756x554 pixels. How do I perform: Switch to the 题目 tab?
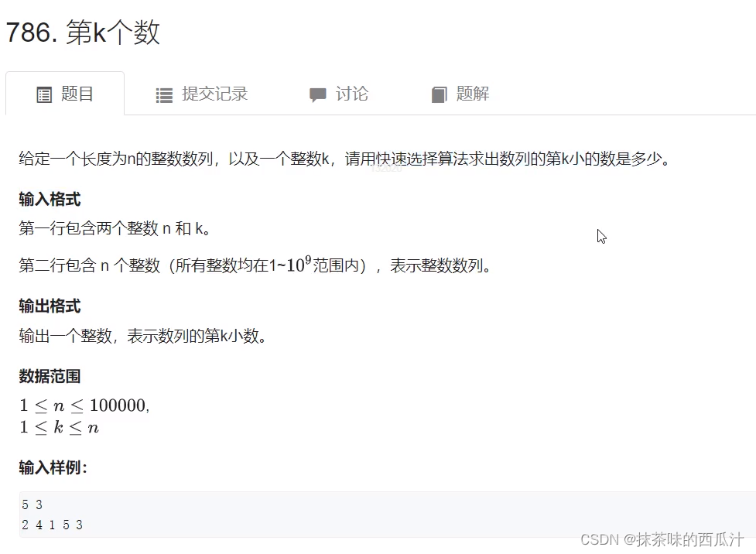tap(65, 94)
